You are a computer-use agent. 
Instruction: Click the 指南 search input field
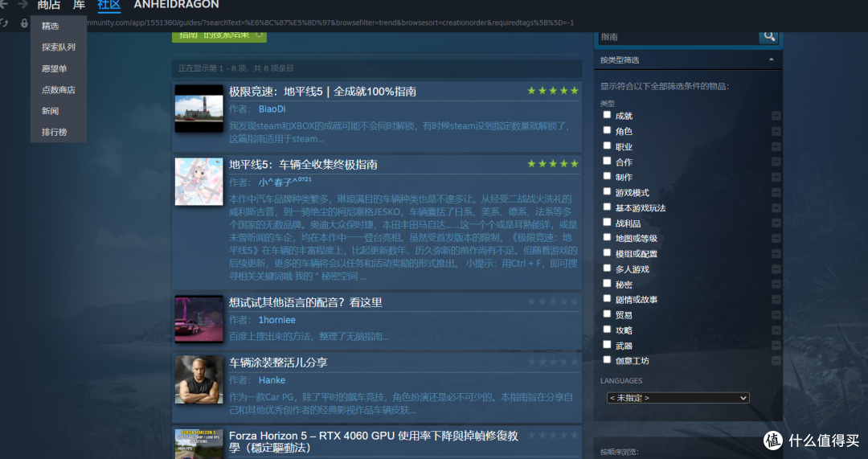click(x=678, y=37)
